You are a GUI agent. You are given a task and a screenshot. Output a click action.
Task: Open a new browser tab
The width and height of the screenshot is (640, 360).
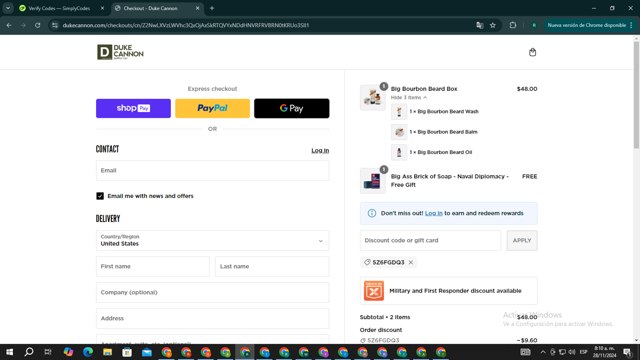pos(212,8)
